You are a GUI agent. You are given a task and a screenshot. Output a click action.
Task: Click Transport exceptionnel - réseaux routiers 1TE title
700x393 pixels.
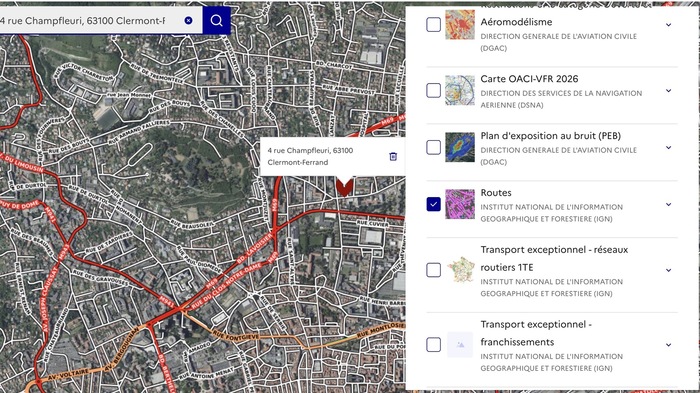click(554, 258)
